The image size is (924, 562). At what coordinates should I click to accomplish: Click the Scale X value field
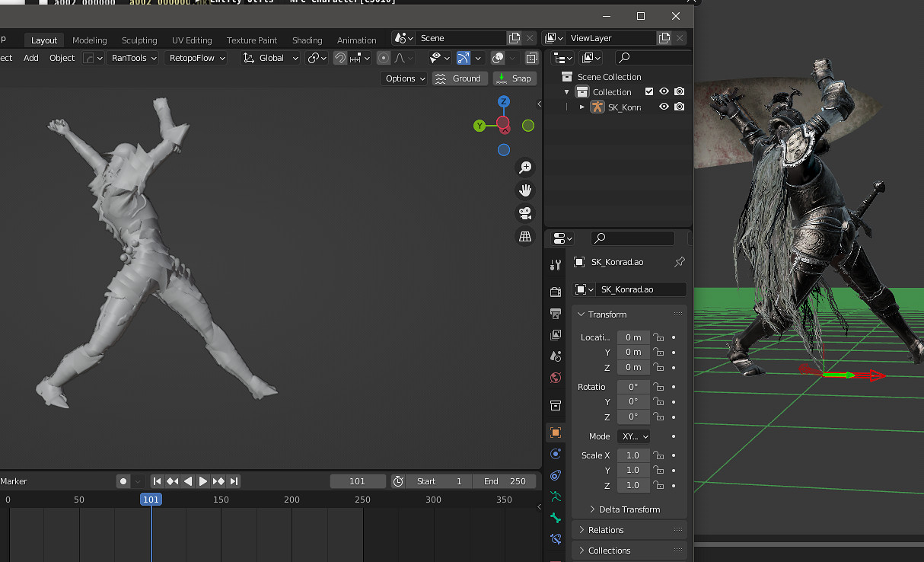pos(632,455)
